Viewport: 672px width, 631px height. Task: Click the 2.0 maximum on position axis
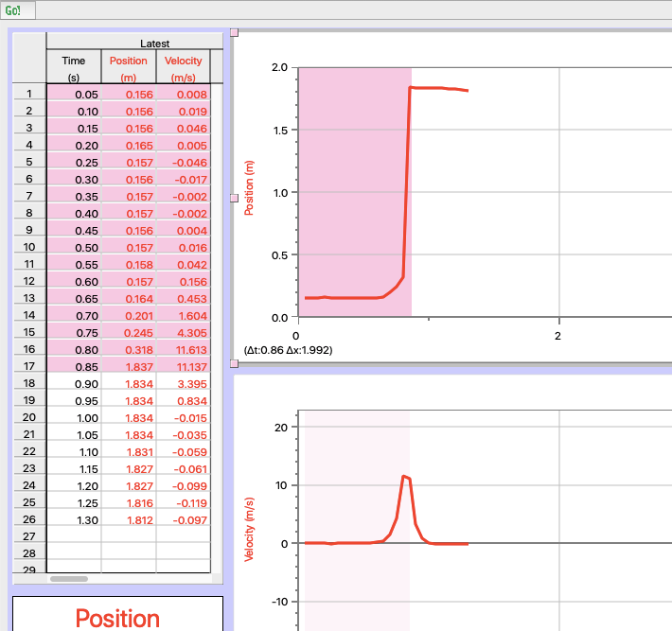(x=278, y=68)
